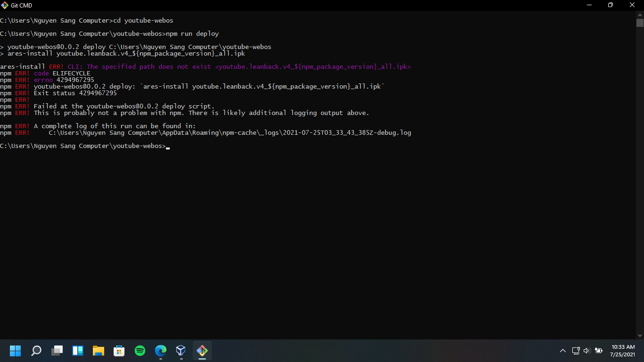
Task: Click the scrollbar down arrow
Action: (x=640, y=335)
